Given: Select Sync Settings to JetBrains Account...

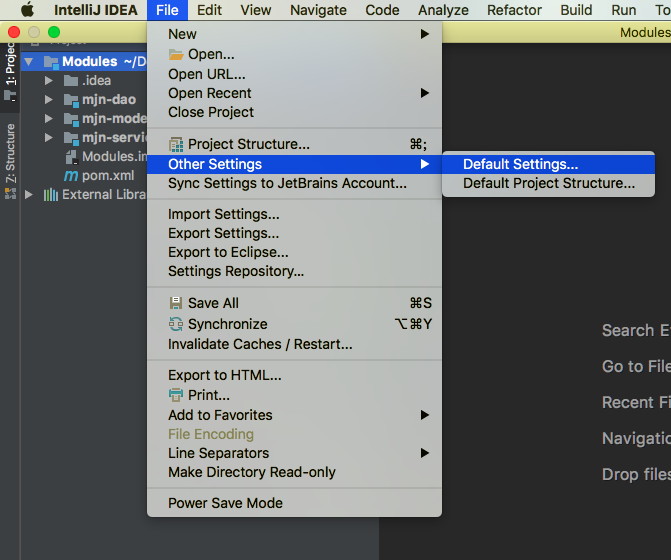Looking at the screenshot, I should (x=294, y=183).
